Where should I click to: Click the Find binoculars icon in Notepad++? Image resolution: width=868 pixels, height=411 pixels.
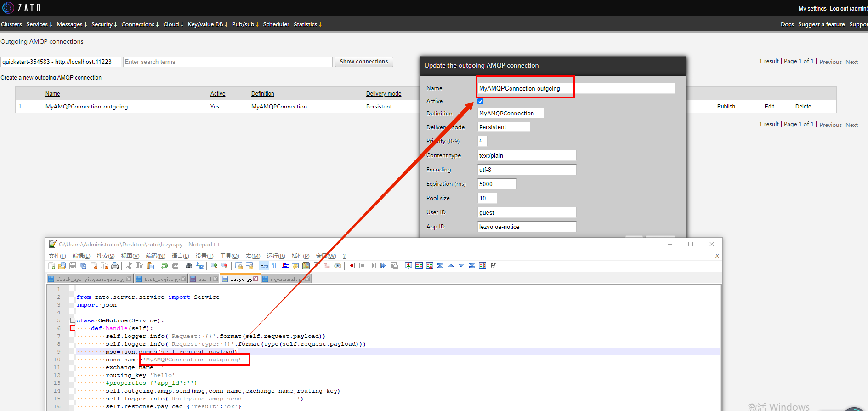click(189, 266)
